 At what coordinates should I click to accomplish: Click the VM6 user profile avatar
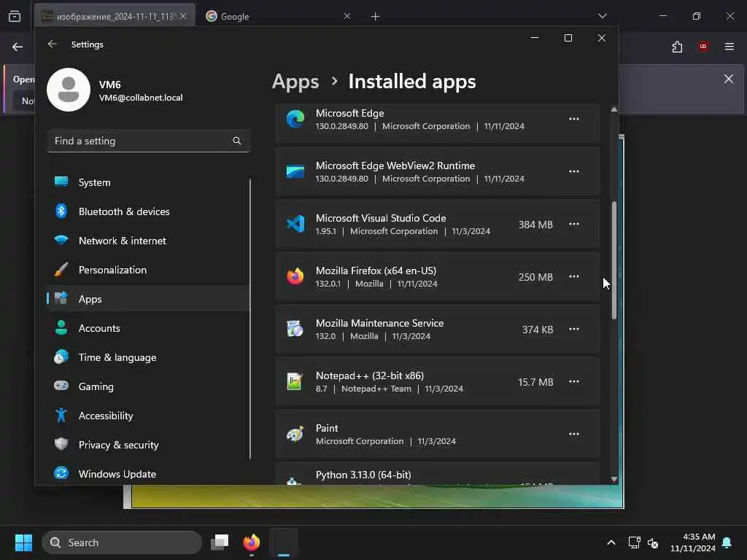coord(69,90)
